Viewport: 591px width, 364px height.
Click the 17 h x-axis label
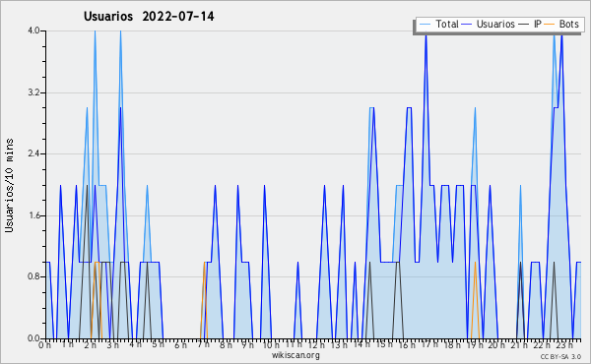pos(429,344)
